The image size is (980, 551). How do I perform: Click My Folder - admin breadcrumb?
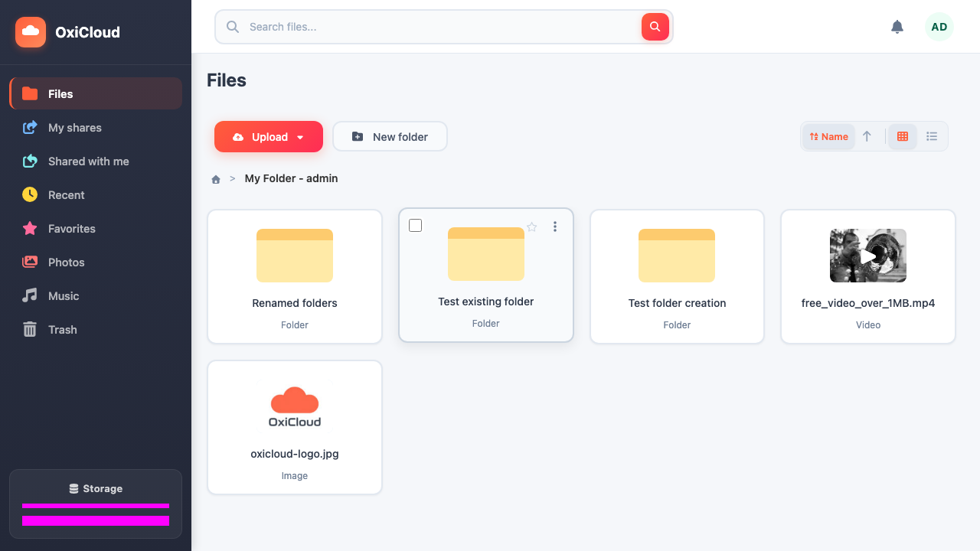pos(291,178)
